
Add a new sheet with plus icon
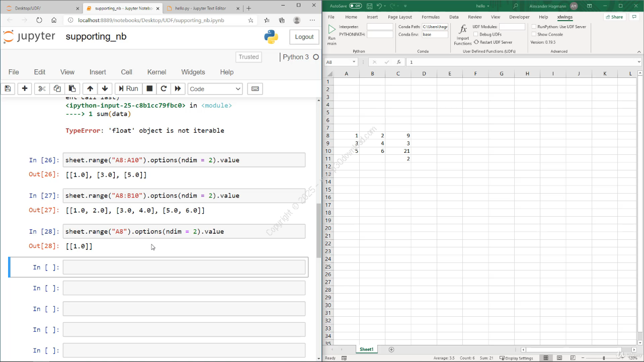click(391, 349)
